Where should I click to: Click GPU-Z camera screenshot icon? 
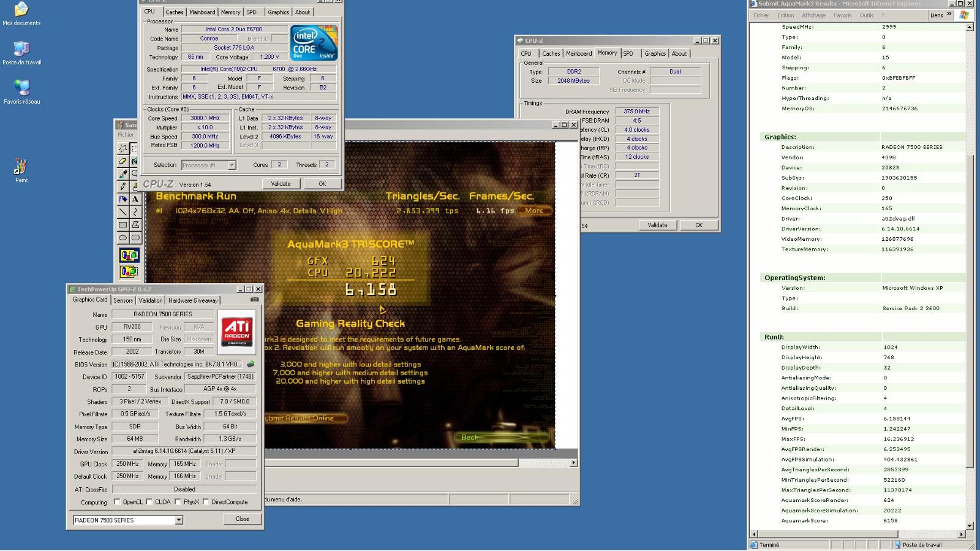click(x=254, y=300)
